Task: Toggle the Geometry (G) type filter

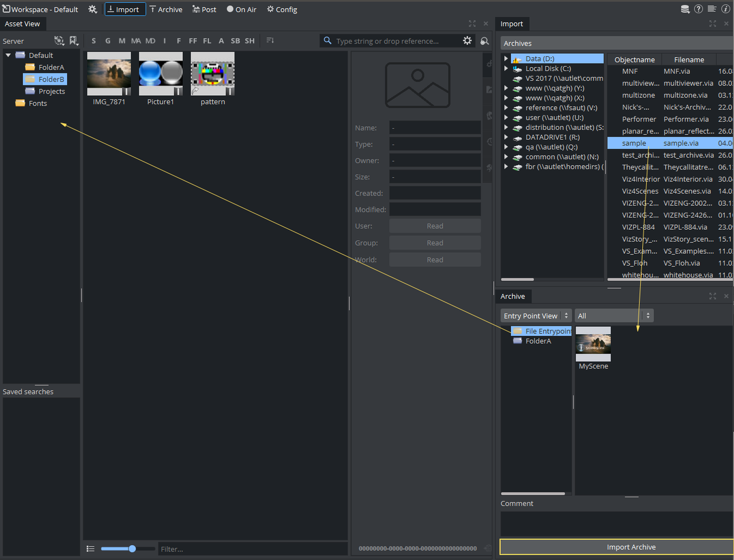Action: pyautogui.click(x=108, y=41)
